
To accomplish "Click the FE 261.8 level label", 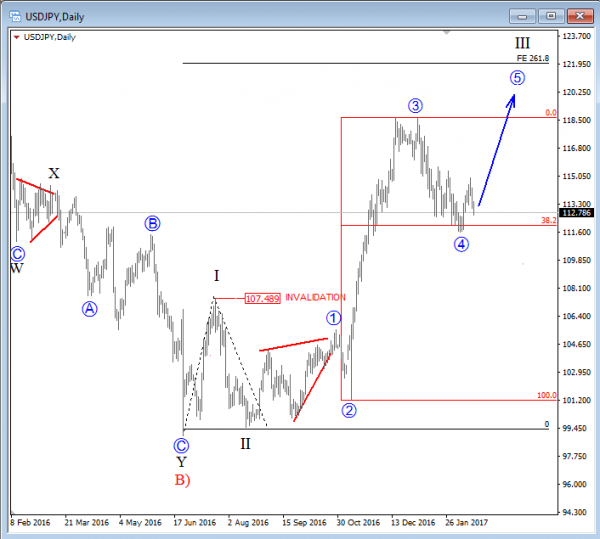I will click(533, 58).
